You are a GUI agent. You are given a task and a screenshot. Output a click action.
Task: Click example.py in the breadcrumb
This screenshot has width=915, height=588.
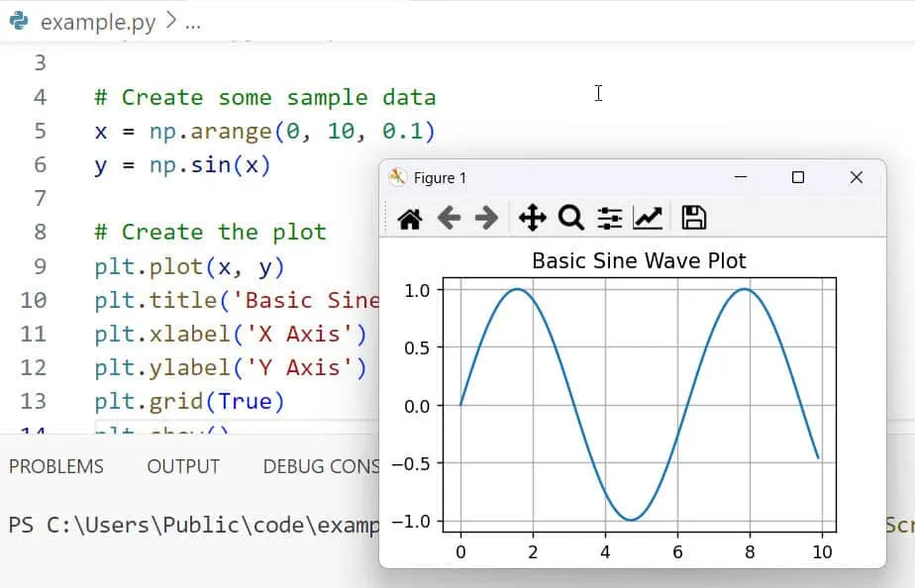(97, 22)
